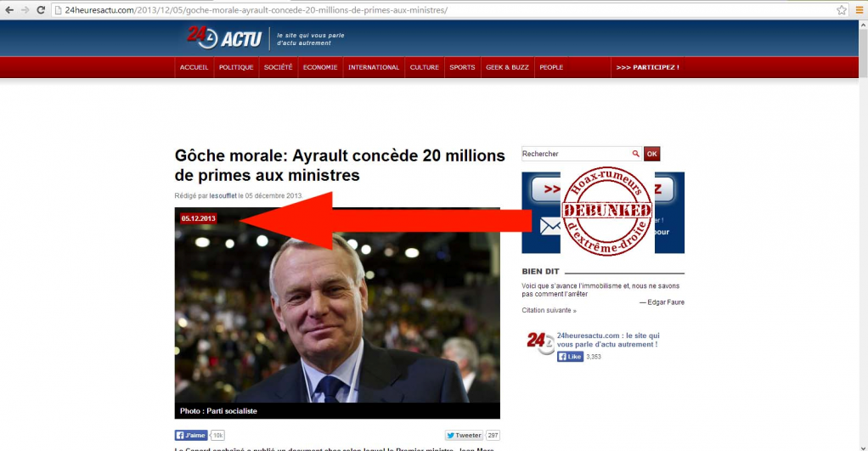Click the browser back arrow
Image resolution: width=868 pixels, height=451 pixels.
pos(8,10)
